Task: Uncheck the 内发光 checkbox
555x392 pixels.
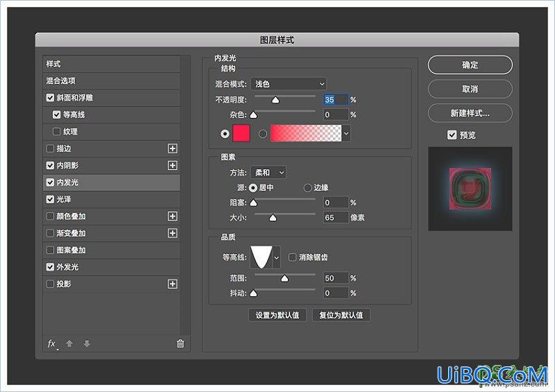Action: [50, 182]
